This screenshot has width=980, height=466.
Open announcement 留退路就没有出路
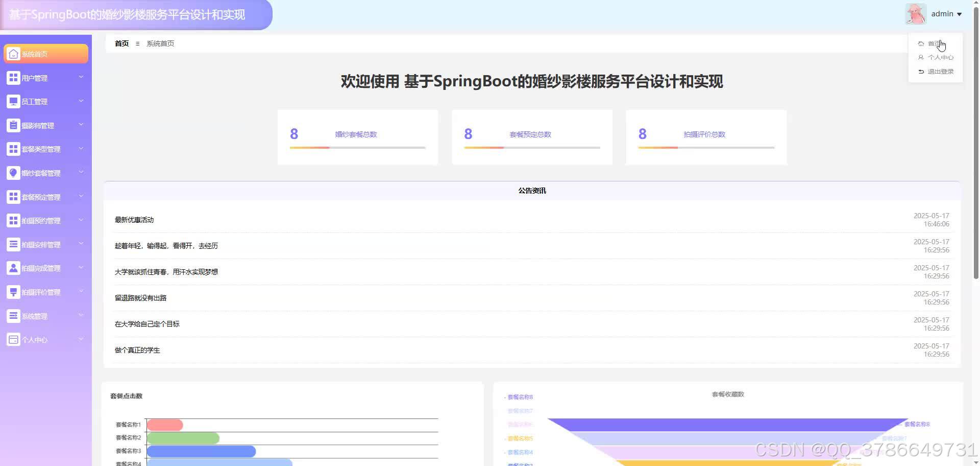coord(140,298)
